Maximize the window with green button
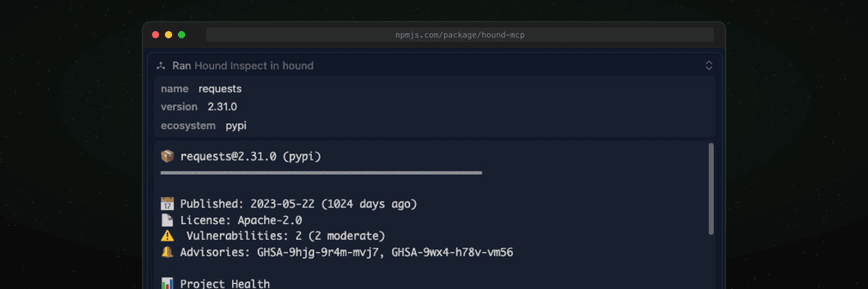The image size is (868, 289). (x=182, y=35)
